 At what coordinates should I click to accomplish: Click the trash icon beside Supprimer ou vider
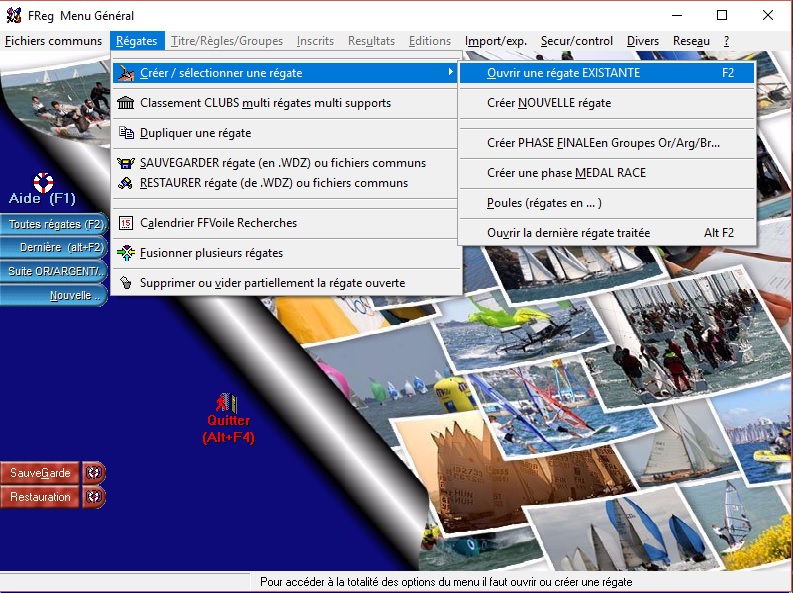tap(126, 283)
